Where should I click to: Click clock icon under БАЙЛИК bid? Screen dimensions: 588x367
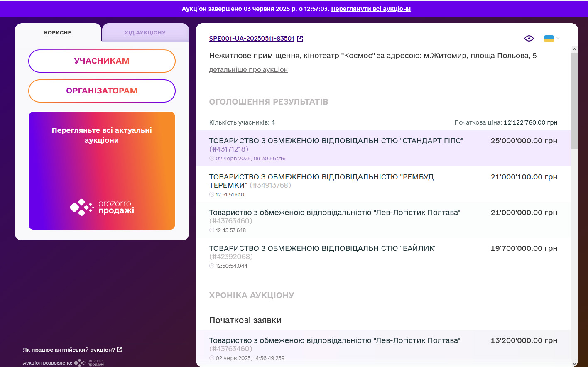coord(212,266)
